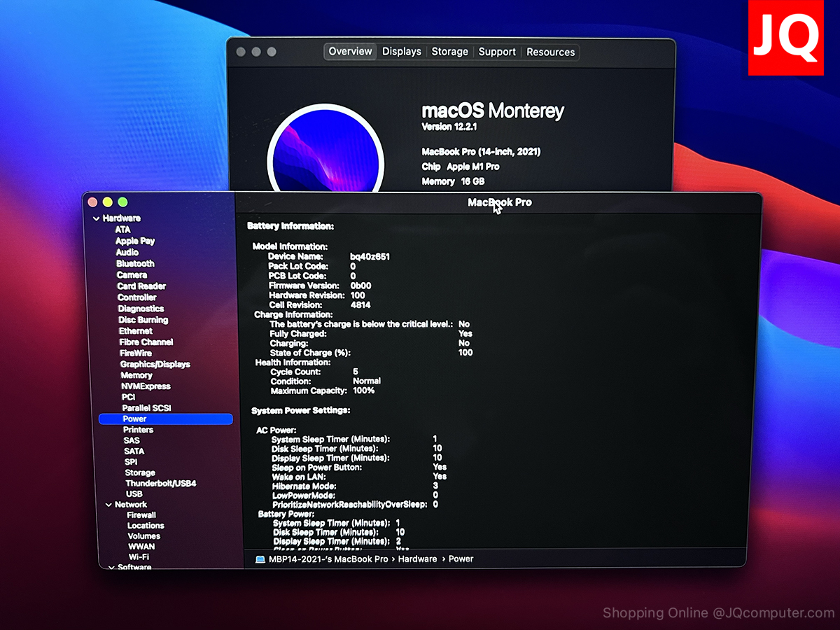Select Card Reader in the sidebar
Screen dimensions: 840x630
(x=141, y=286)
